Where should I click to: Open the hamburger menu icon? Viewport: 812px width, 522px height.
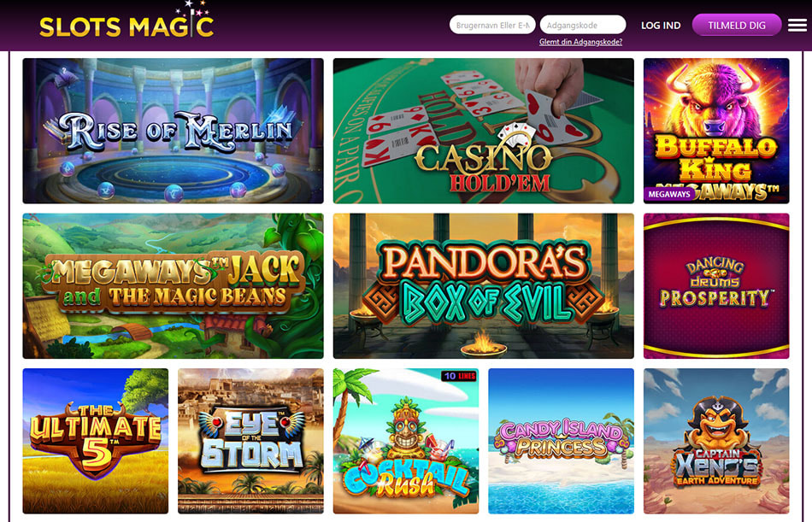797,25
